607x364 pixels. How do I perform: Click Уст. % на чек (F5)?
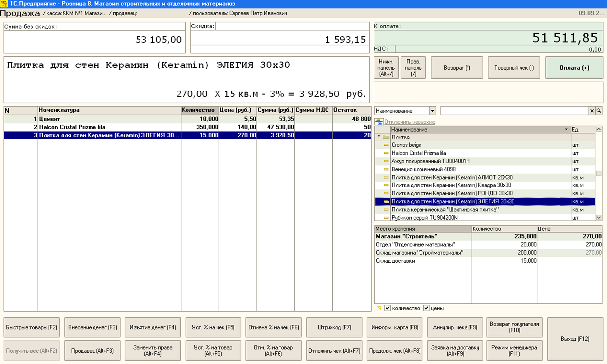point(213,327)
